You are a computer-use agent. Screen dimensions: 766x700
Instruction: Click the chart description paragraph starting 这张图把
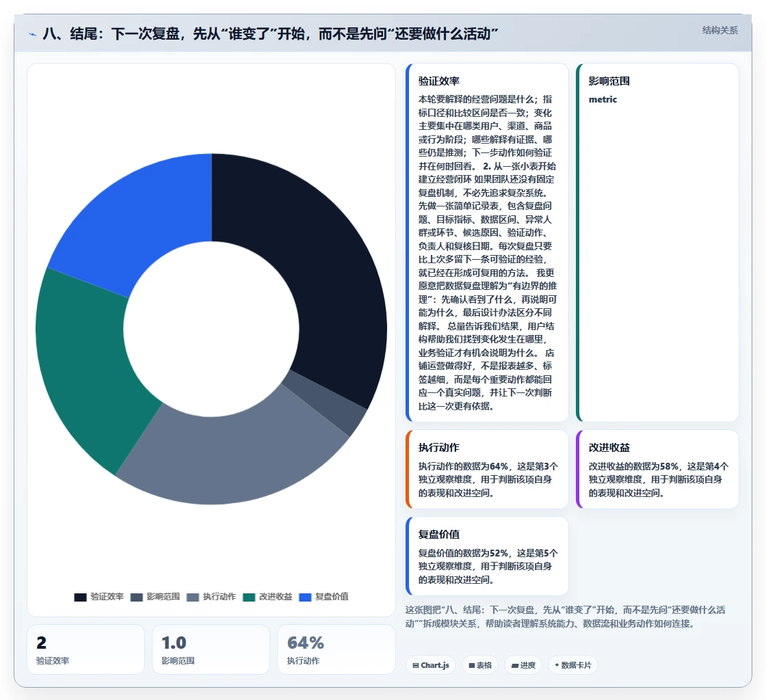pyautogui.click(x=565, y=617)
